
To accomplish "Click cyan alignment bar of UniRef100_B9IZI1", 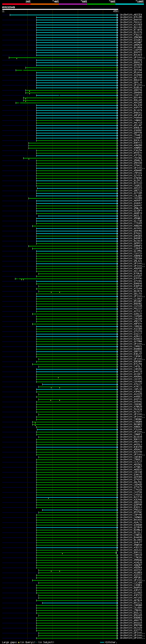I will point(80,603).
